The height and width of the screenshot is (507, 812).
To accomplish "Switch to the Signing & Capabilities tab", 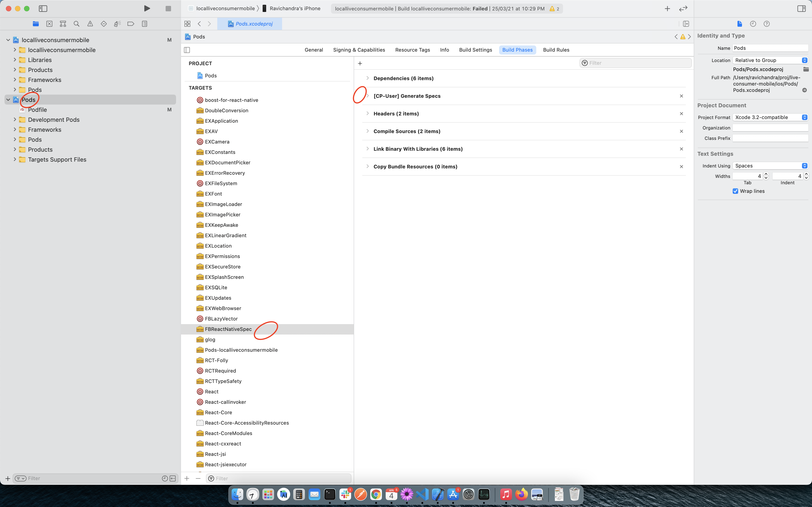I will [359, 50].
